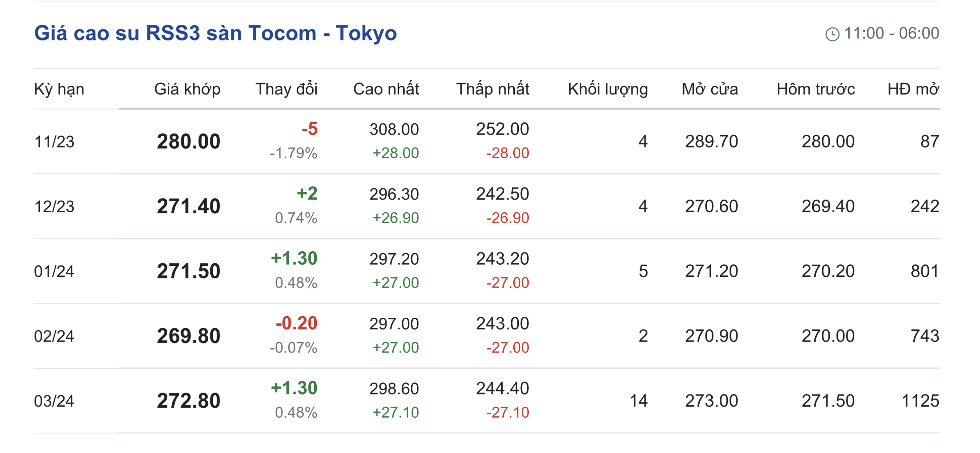
Task: Click the Hôm trước column header
Action: 815,89
